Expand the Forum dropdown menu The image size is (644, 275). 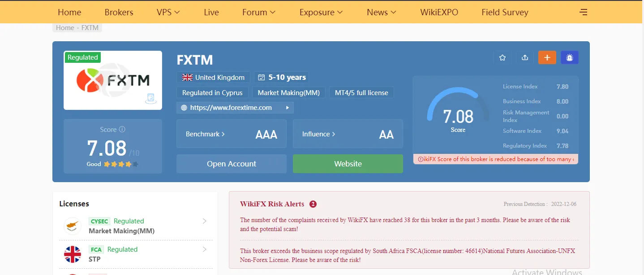pos(259,12)
